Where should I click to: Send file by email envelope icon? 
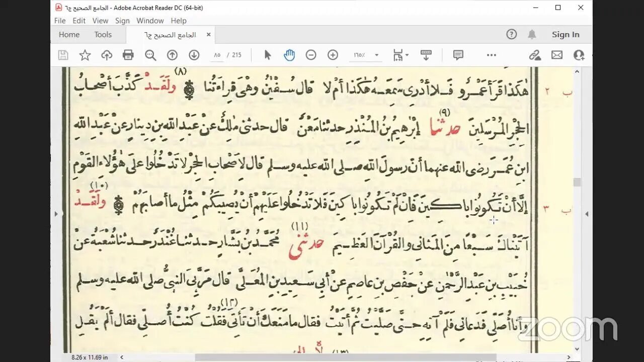coord(557,55)
